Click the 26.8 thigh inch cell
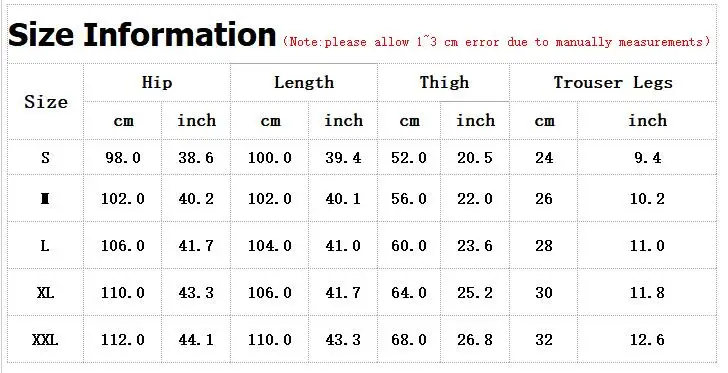Viewport: 728px width, 373px height. pyautogui.click(x=474, y=340)
